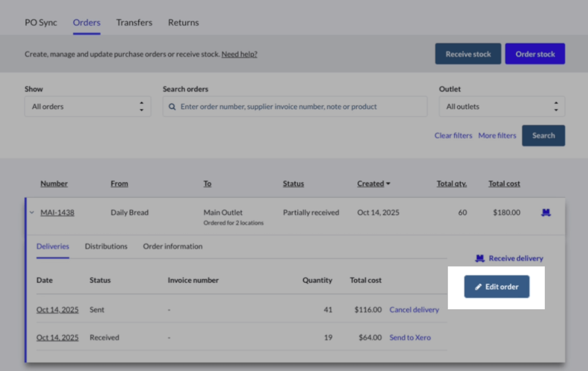View the Order information tab

pyautogui.click(x=173, y=246)
